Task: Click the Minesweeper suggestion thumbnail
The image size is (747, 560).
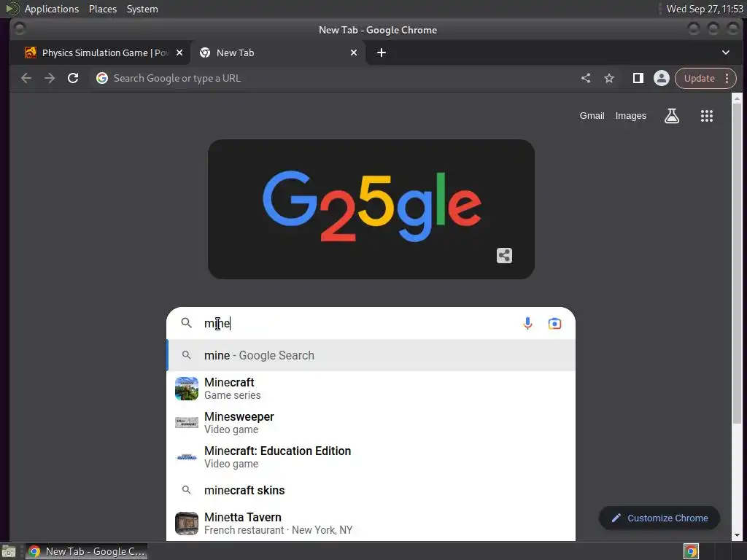Action: 187,423
